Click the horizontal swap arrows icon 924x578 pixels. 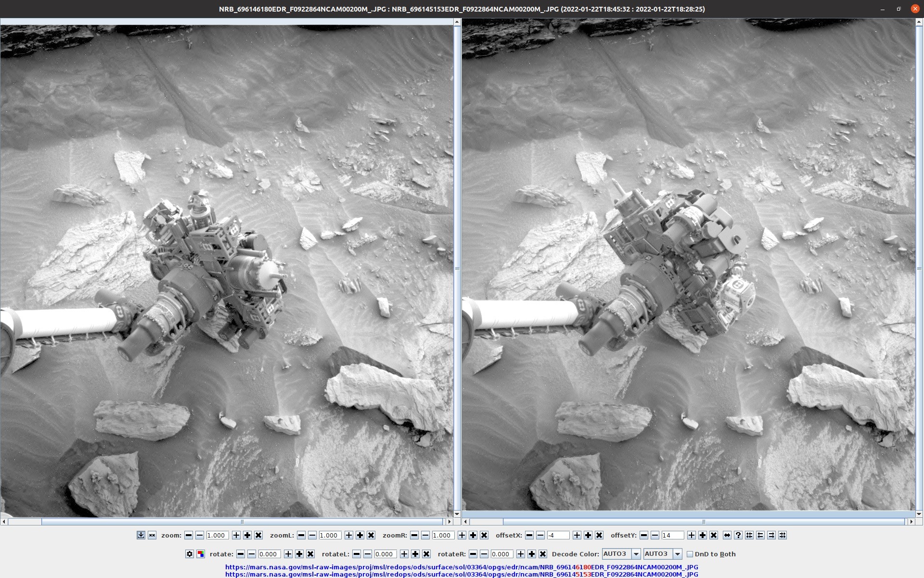(x=727, y=535)
